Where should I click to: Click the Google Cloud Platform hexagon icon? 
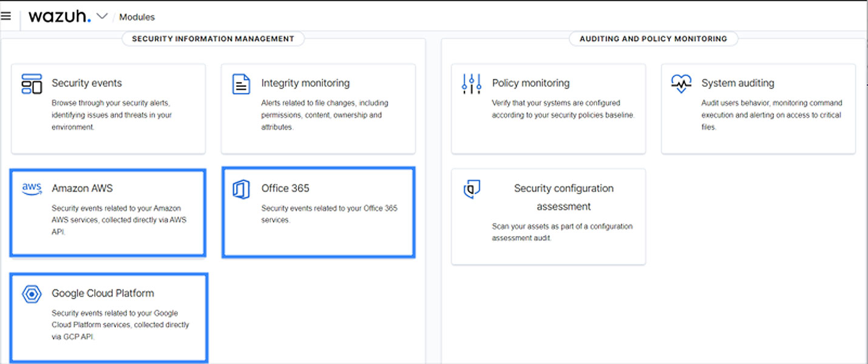pyautogui.click(x=32, y=294)
